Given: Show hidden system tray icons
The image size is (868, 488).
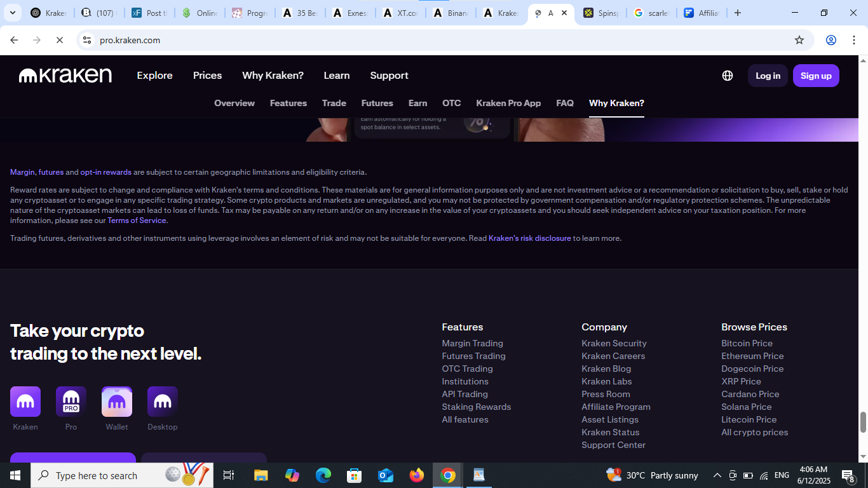Looking at the screenshot, I should [x=717, y=475].
